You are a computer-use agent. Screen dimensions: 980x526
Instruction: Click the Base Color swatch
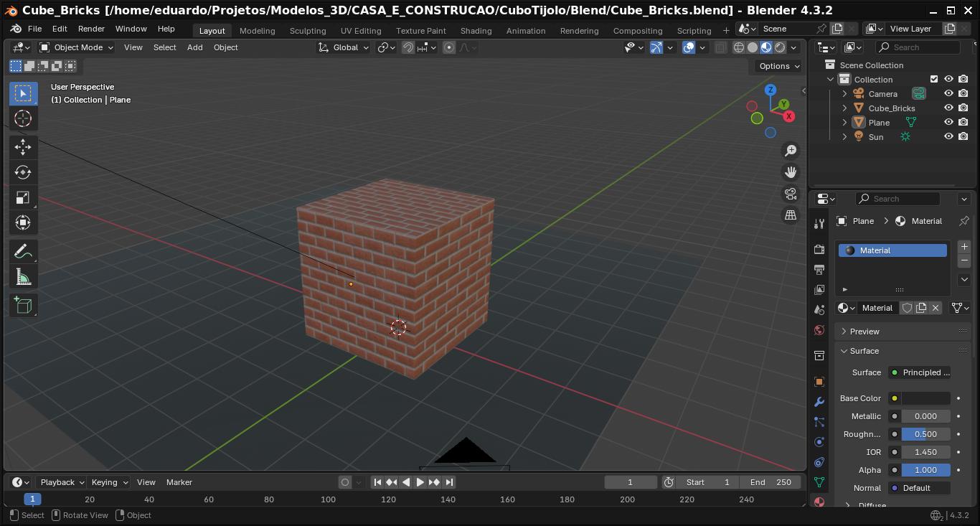(925, 398)
